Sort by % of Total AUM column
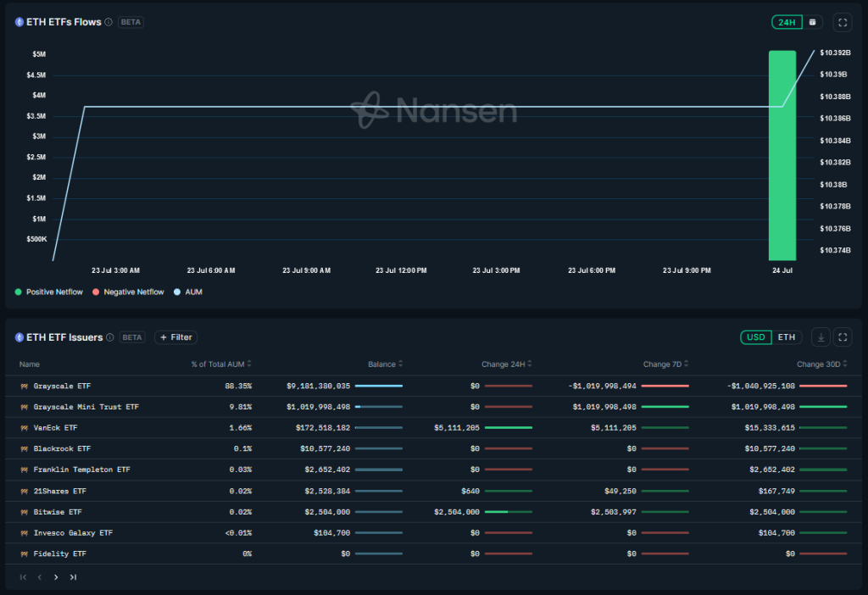This screenshot has height=595, width=868. (221, 364)
